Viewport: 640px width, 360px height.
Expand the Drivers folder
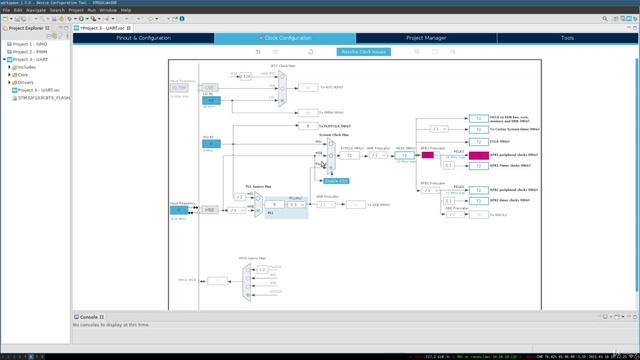click(x=9, y=82)
